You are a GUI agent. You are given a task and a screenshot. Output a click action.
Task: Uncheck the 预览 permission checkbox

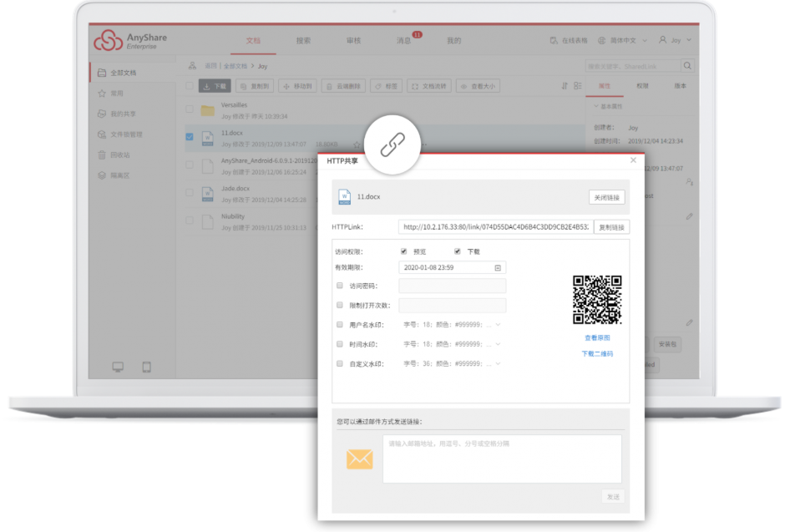click(404, 251)
